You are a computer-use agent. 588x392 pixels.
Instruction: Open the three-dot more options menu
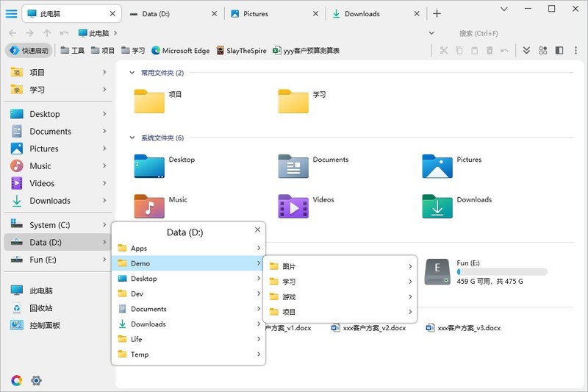tap(576, 50)
